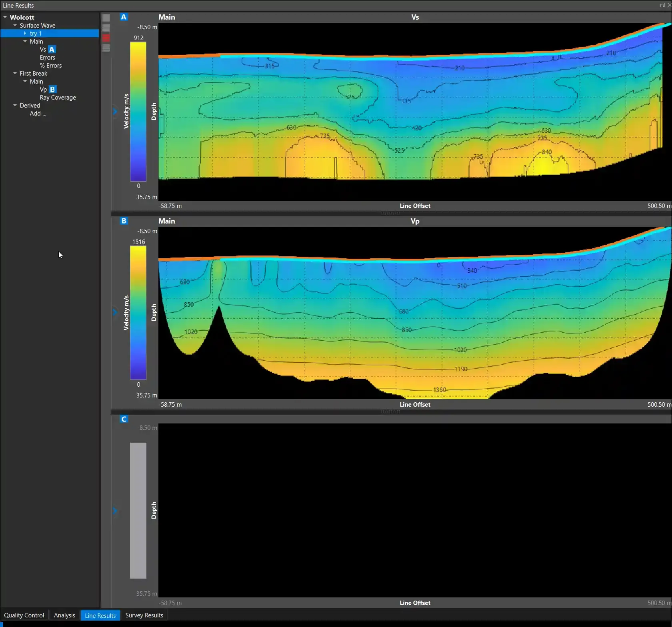Click the Line Offset label under Vs plot
The width and height of the screenshot is (672, 627).
(415, 206)
